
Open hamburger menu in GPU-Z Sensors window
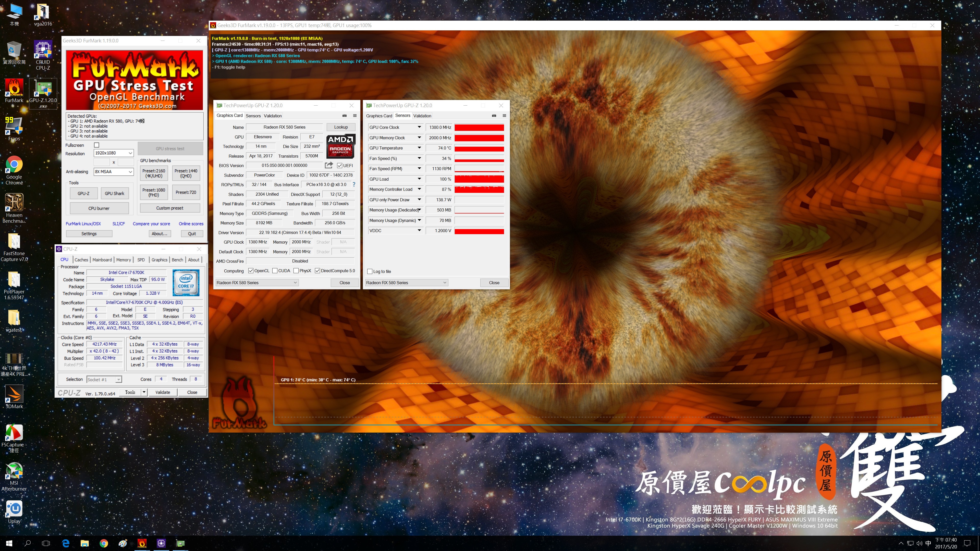[504, 116]
